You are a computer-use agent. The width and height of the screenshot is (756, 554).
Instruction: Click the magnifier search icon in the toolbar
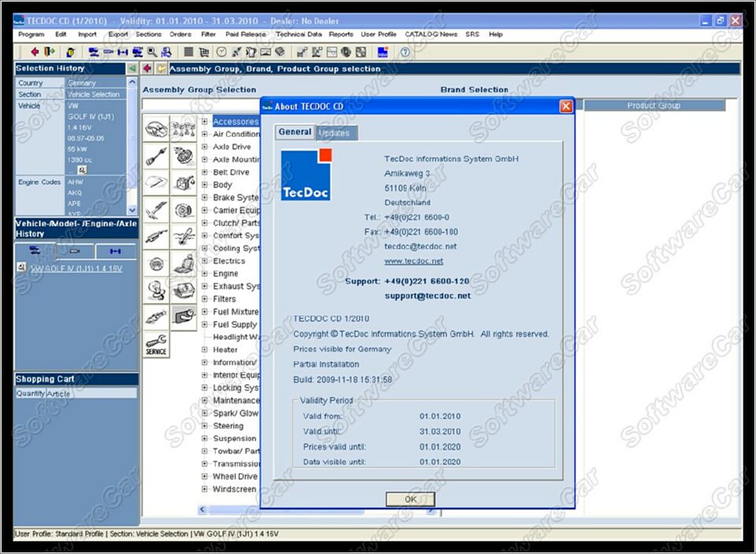click(x=152, y=52)
